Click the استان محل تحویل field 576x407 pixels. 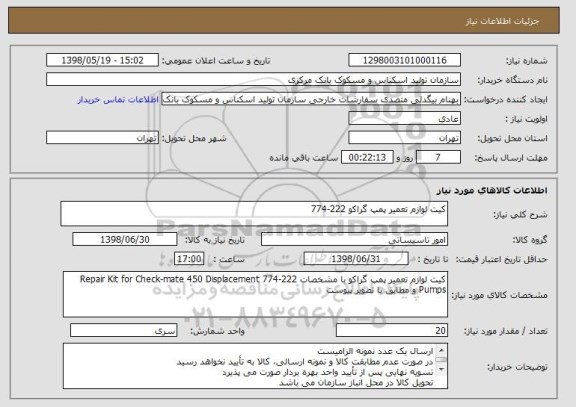click(404, 138)
